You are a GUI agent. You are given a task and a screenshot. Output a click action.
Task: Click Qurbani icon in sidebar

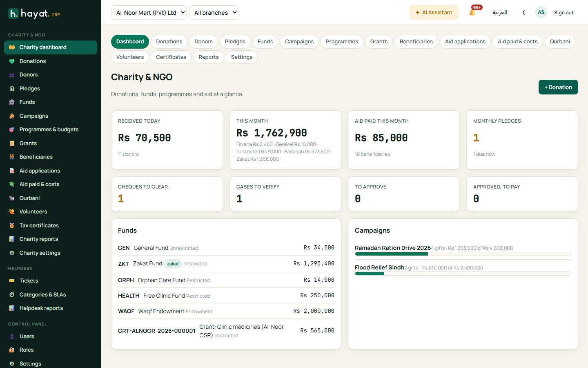pyautogui.click(x=12, y=198)
